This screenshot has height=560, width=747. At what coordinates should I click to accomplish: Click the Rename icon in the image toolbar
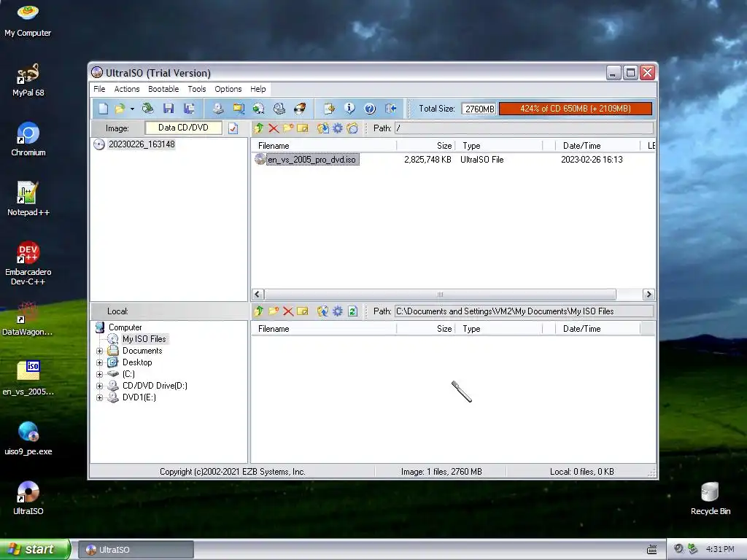(x=303, y=128)
